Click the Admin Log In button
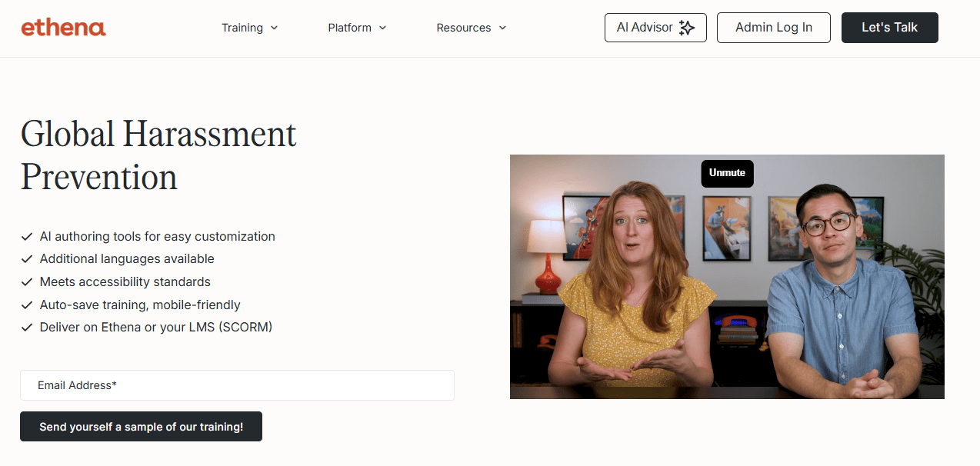 774,28
